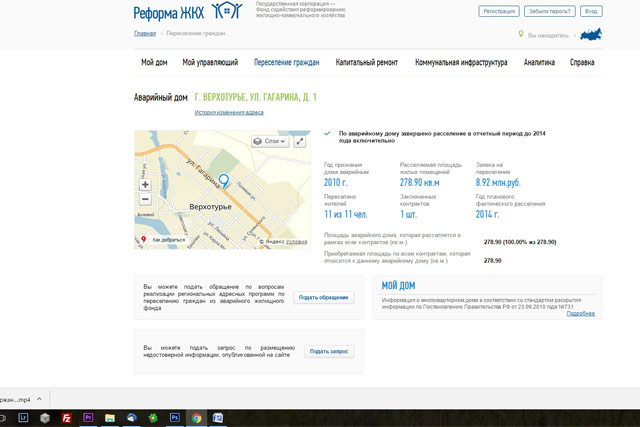This screenshot has width=640, height=427.
Task: Open FileZilla from the taskbar
Action: tap(66, 417)
